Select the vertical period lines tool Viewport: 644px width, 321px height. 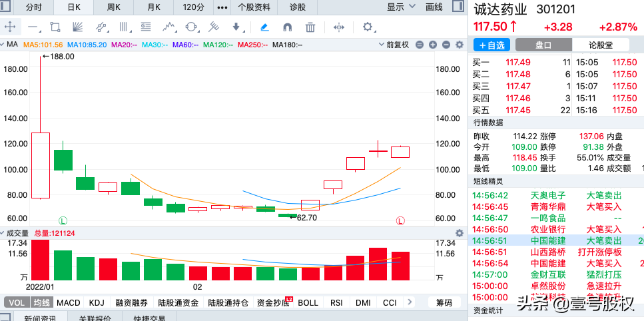click(x=124, y=27)
